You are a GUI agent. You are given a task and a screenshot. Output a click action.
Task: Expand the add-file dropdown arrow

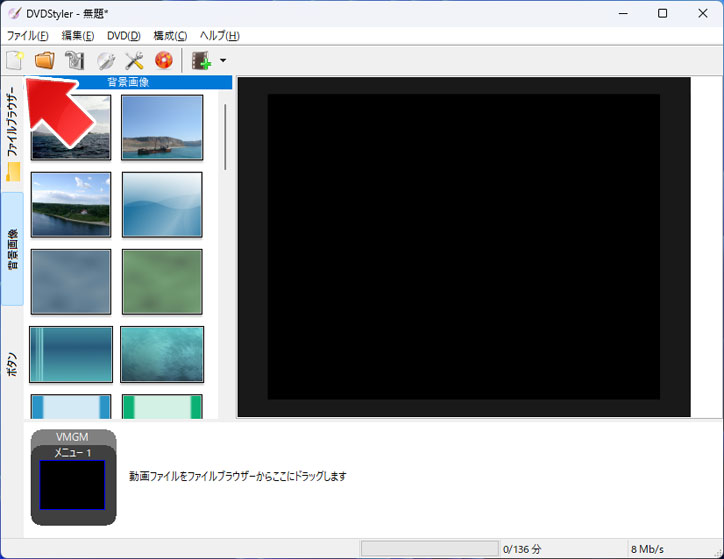point(223,60)
